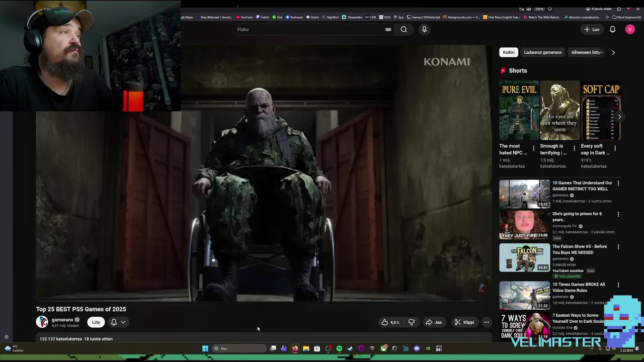Click the Windows taskbar Hae search box

(239, 348)
